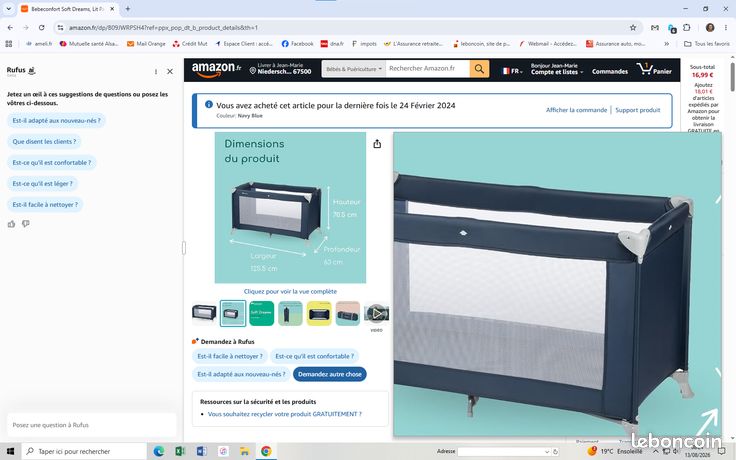Click the Demandez autre chose button

click(x=330, y=374)
